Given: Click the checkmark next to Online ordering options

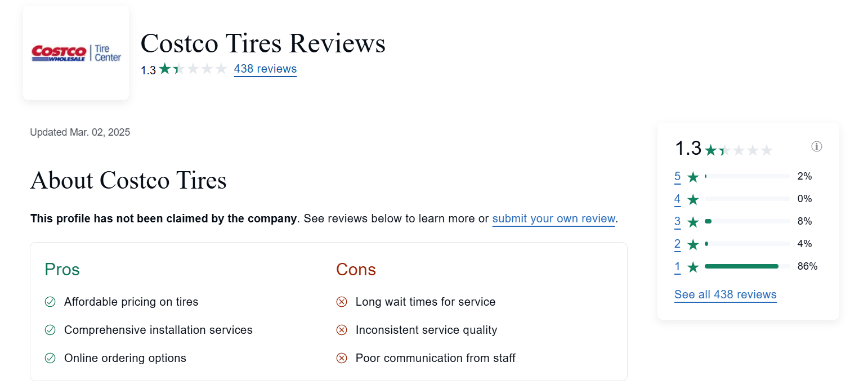Looking at the screenshot, I should tap(50, 358).
